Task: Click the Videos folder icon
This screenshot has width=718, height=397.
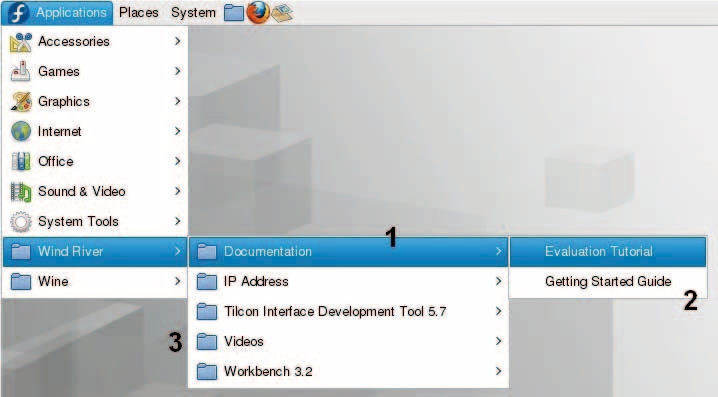Action: (207, 341)
